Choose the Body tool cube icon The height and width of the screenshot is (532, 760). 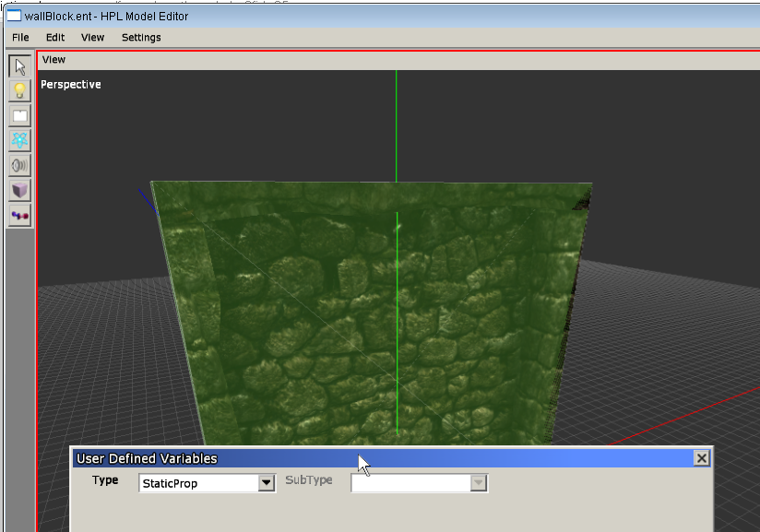pos(19,190)
